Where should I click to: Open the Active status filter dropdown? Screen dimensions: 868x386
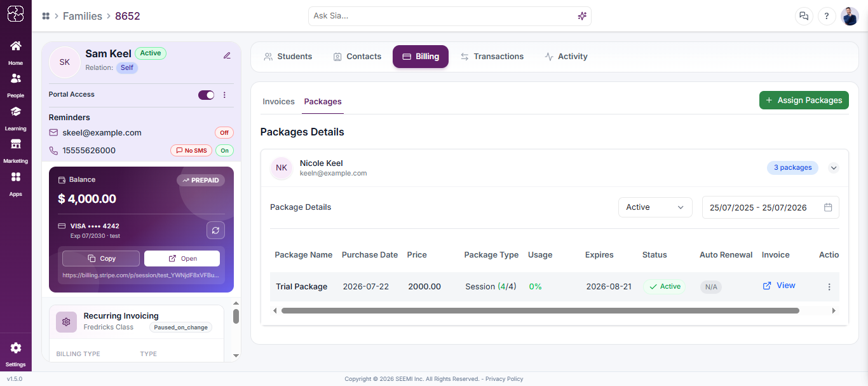(x=655, y=207)
